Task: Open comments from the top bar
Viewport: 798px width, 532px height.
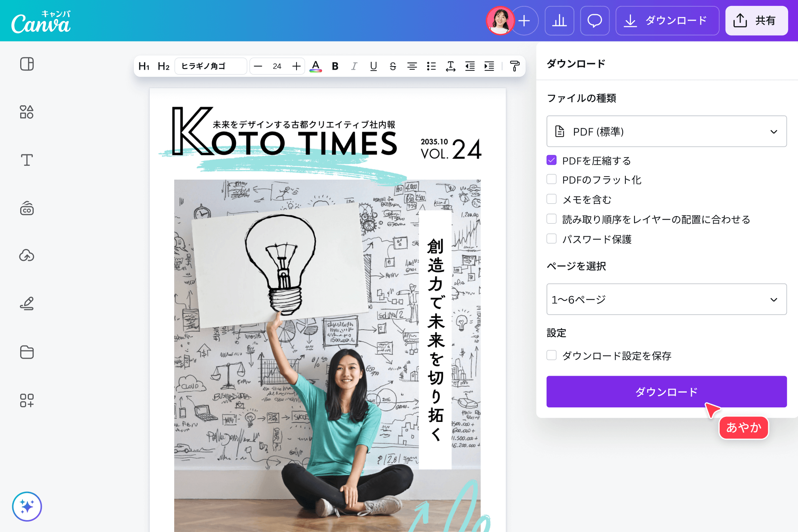Action: (595, 21)
